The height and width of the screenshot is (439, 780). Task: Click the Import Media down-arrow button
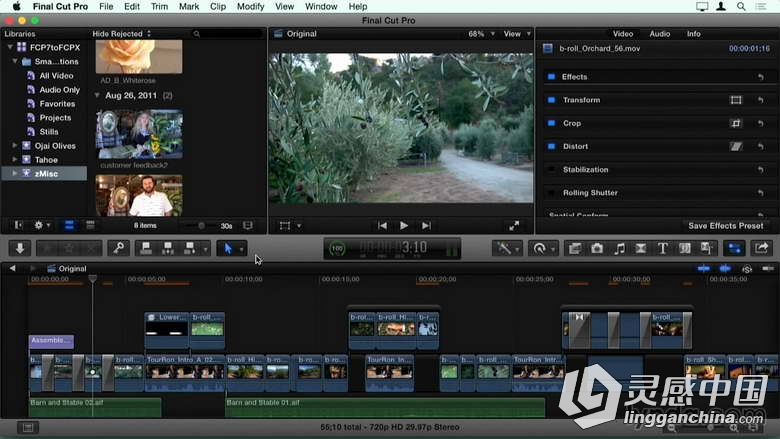click(x=20, y=248)
